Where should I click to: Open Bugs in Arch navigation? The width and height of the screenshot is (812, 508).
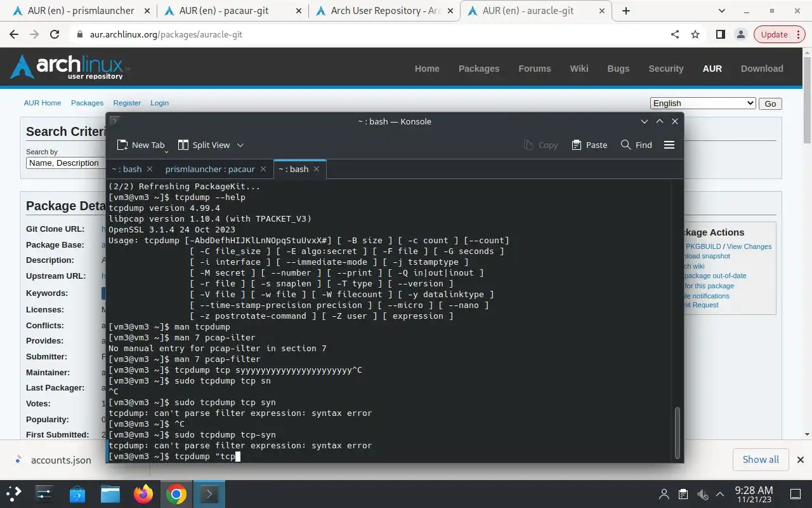click(619, 69)
